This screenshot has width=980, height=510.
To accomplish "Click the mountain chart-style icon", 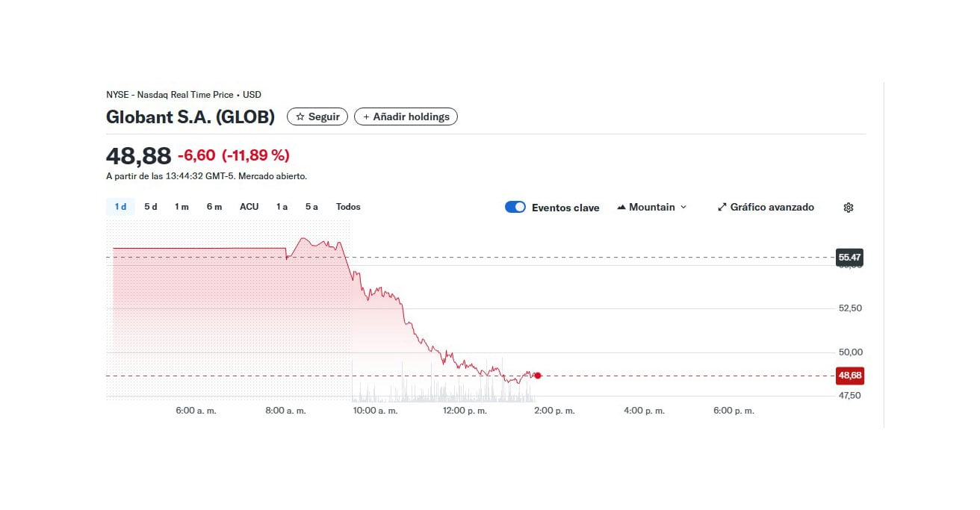I will [x=621, y=207].
